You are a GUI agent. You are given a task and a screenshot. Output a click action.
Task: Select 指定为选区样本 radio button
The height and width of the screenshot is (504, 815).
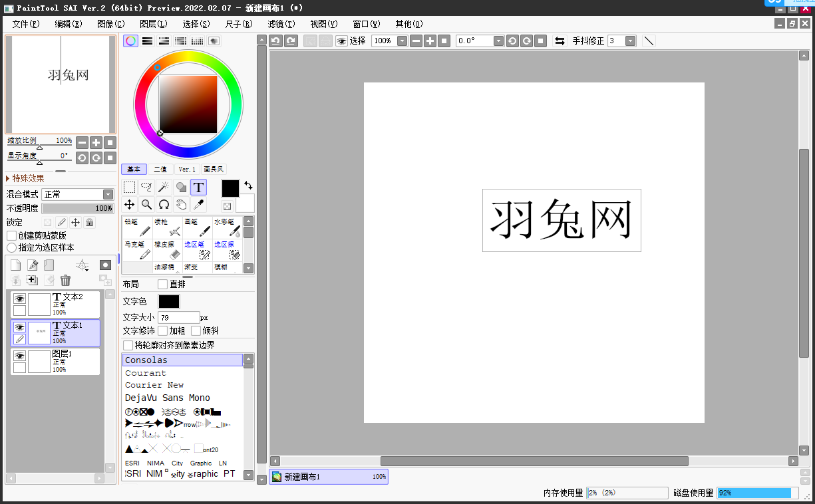coord(12,247)
